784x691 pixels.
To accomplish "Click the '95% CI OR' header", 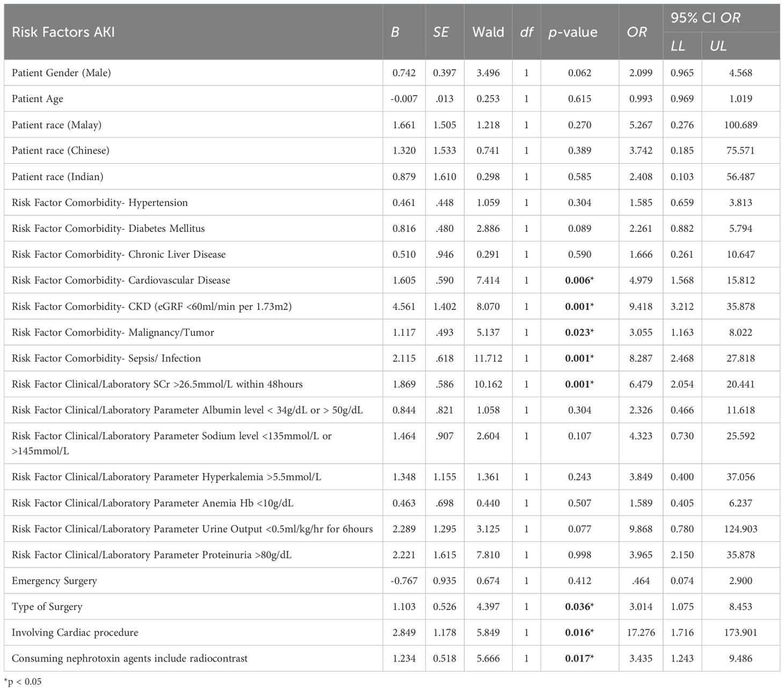I will point(705,18).
